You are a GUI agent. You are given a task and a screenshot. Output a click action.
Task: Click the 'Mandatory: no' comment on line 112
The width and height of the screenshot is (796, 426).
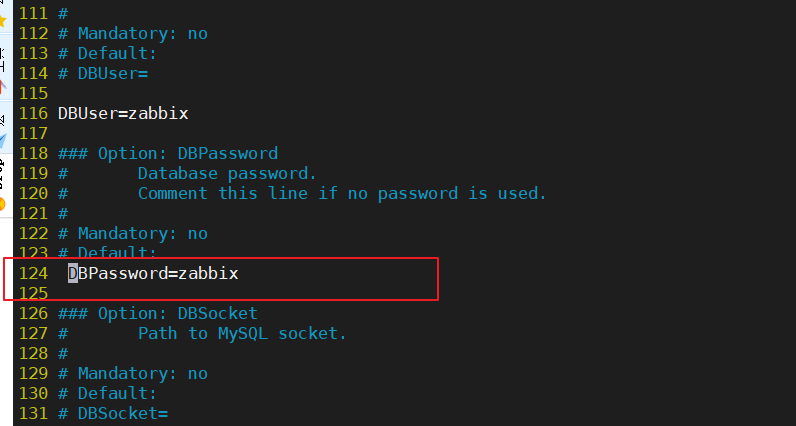click(x=143, y=34)
